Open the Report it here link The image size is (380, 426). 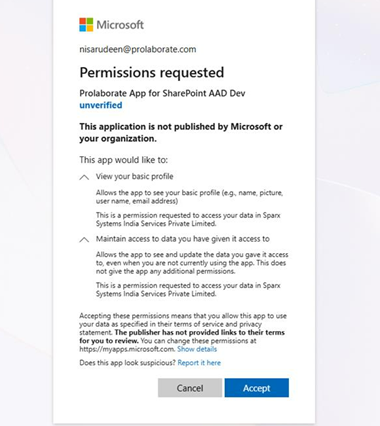(199, 363)
